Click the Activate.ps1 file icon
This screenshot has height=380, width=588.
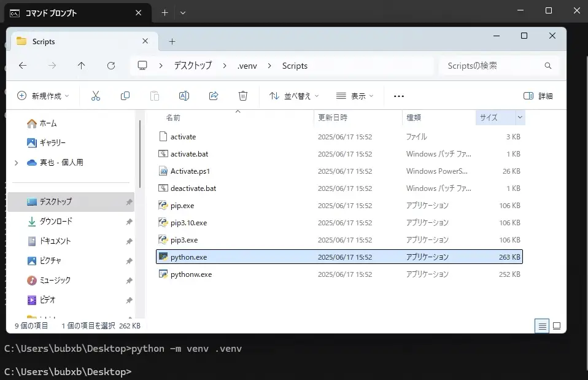click(x=163, y=171)
